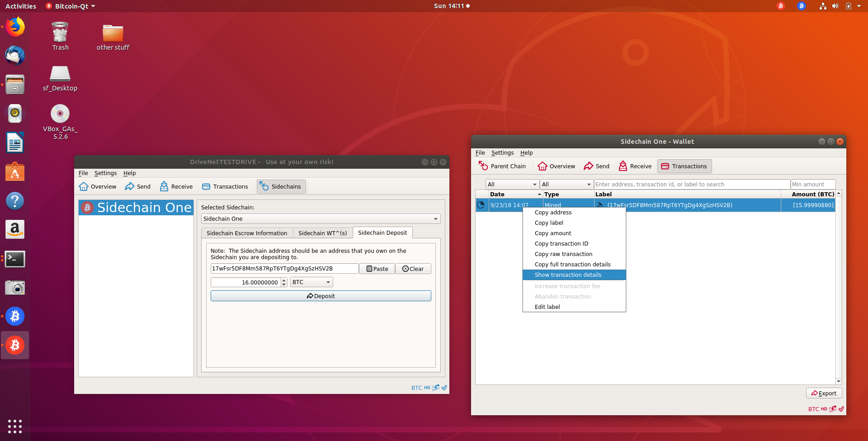
Task: Click the transaction search field
Action: [692, 184]
